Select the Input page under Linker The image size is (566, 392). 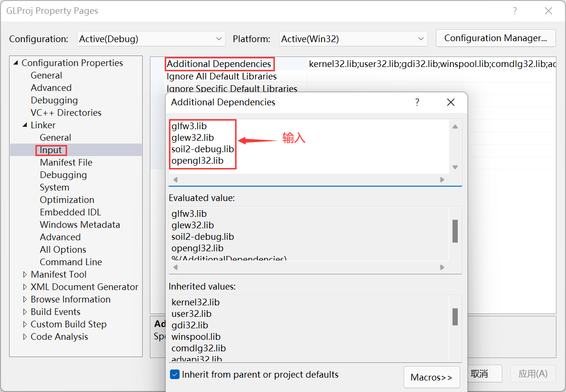pyautogui.click(x=51, y=150)
